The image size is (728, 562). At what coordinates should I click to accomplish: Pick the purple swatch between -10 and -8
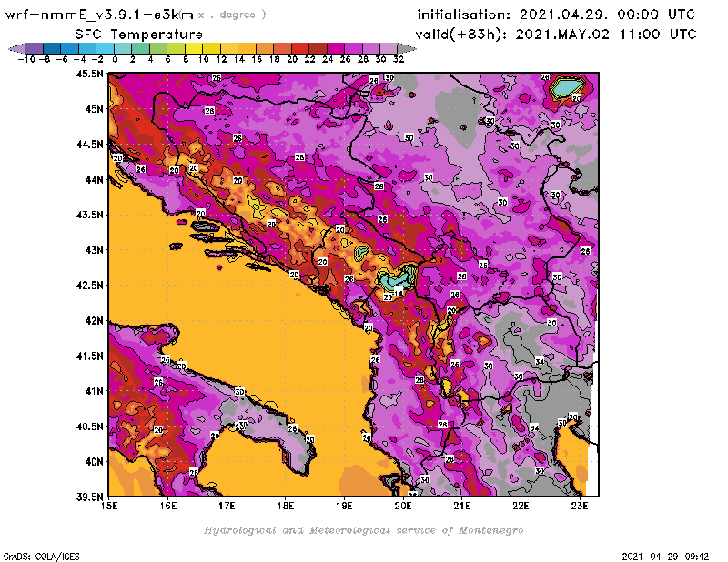(34, 48)
